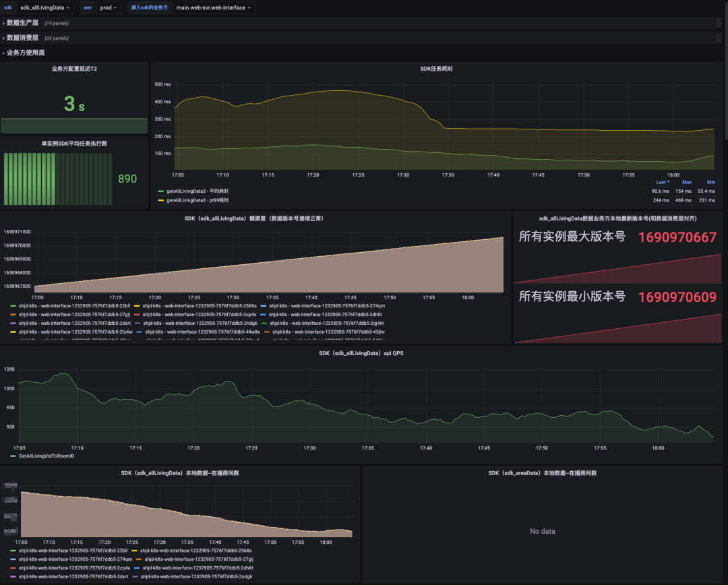Click the 469 ms Max value for pt99耗时
Screen dimensions: 728x585
click(684, 200)
